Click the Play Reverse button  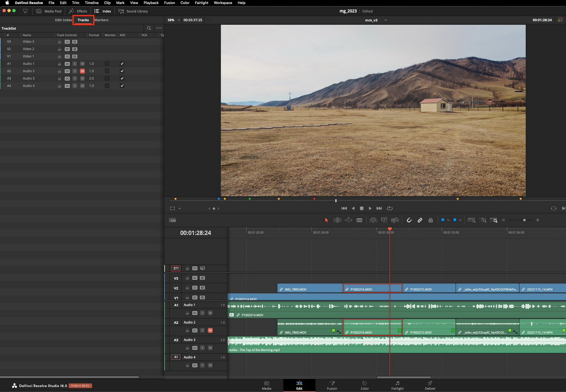353,208
